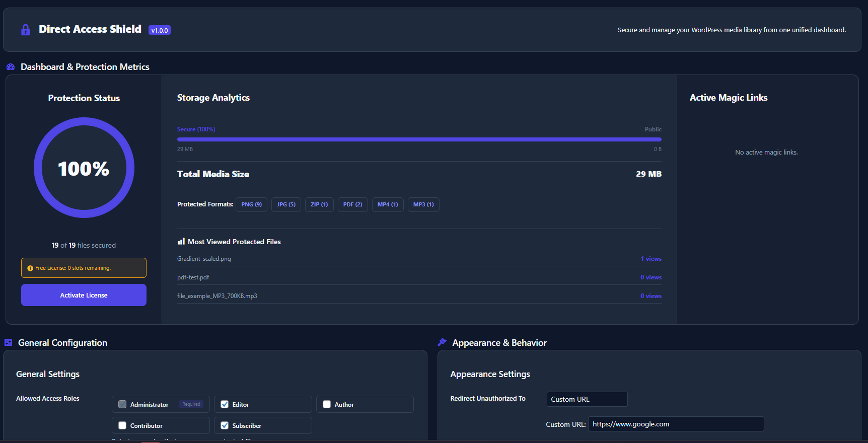Open the Redirect Unauthorized To dropdown
The image size is (868, 443).
point(587,399)
